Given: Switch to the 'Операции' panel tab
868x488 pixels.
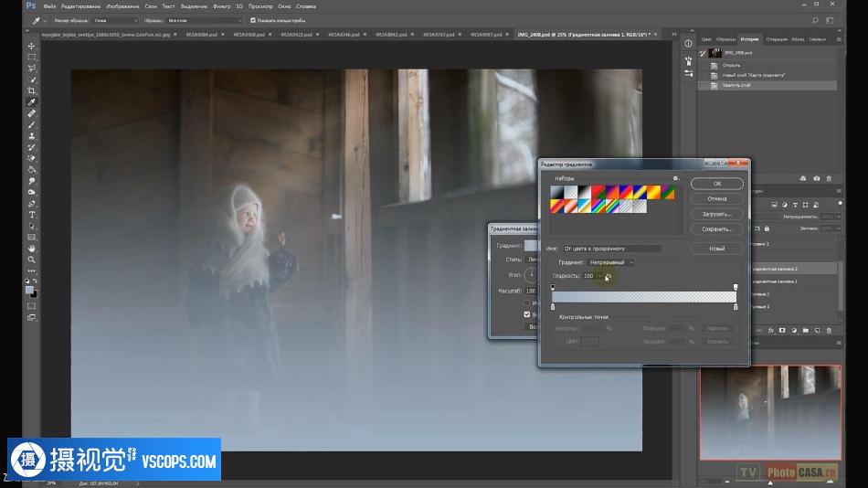Looking at the screenshot, I should click(x=777, y=39).
